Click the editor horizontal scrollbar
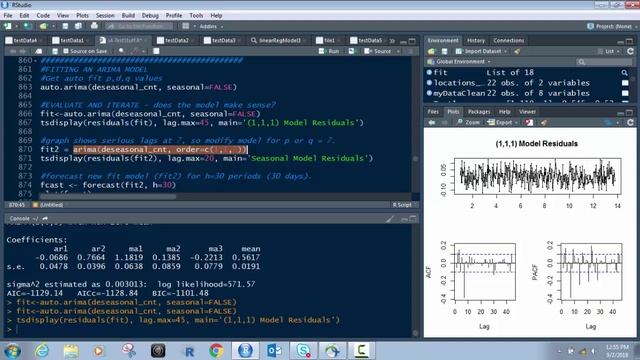This screenshot has width=640, height=360. [108, 197]
